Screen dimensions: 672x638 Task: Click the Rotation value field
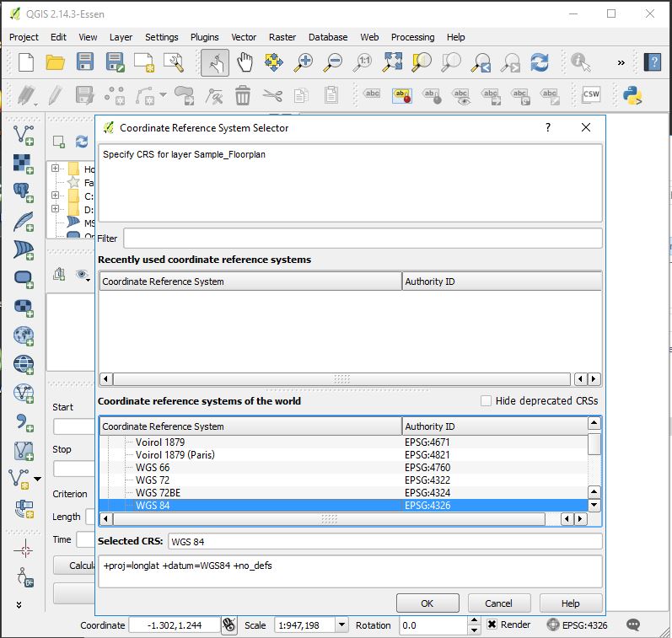433,625
